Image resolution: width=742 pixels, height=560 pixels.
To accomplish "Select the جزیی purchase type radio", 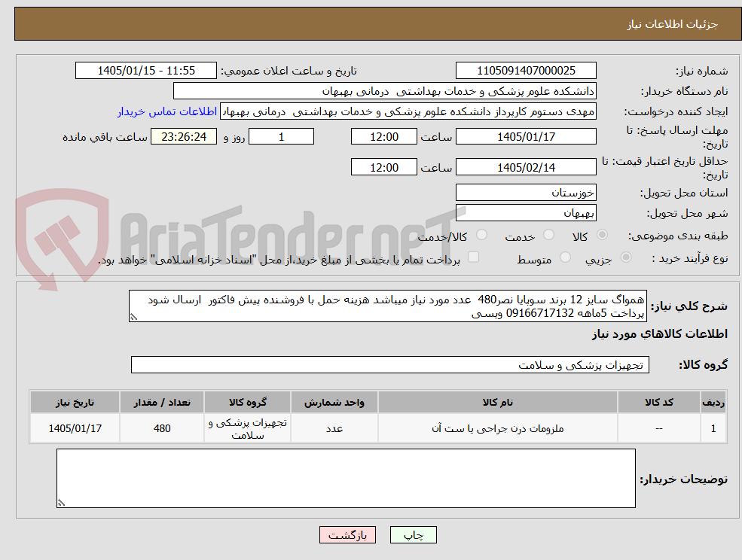I will (625, 257).
